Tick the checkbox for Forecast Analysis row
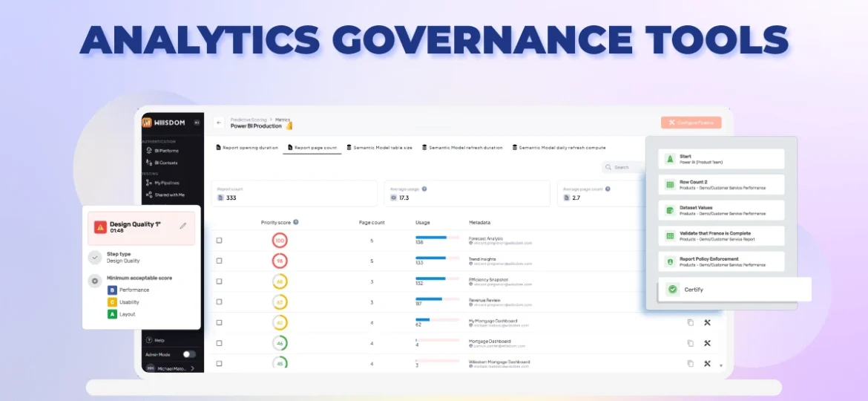This screenshot has width=868, height=401. pyautogui.click(x=219, y=241)
